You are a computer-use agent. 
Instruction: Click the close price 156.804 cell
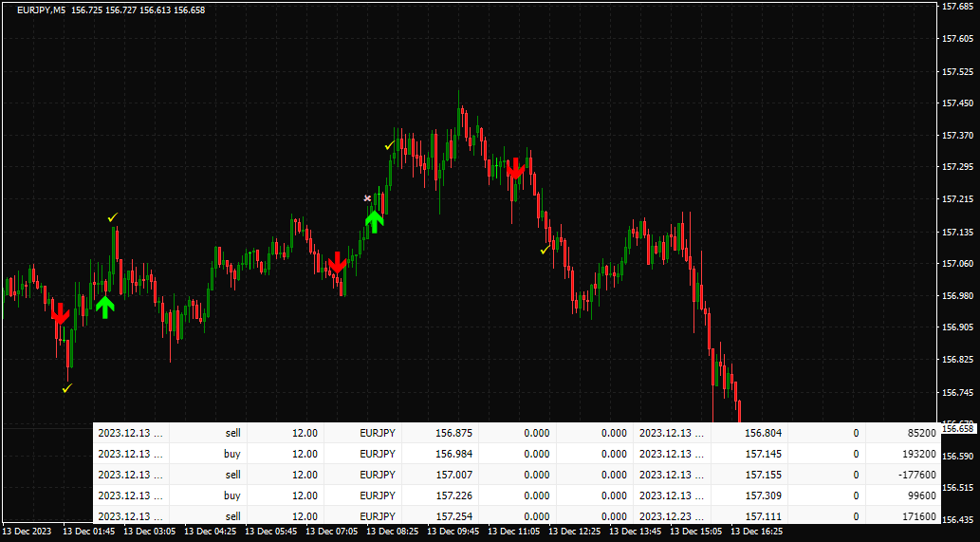(x=749, y=433)
